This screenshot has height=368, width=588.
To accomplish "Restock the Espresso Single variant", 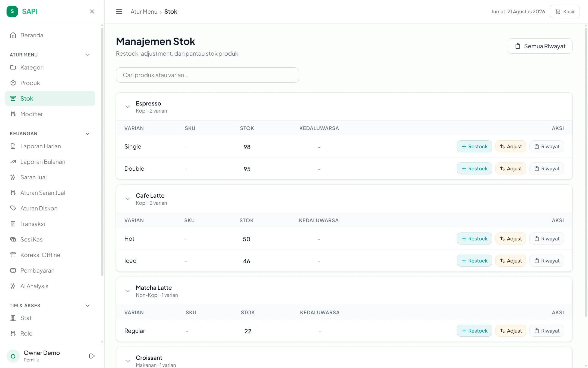I will click(474, 146).
